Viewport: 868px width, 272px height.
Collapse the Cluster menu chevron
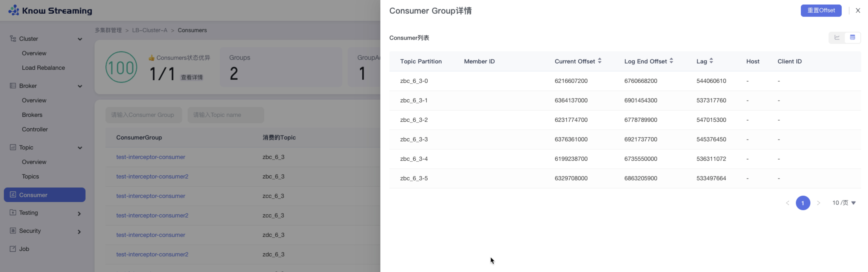tap(80, 39)
